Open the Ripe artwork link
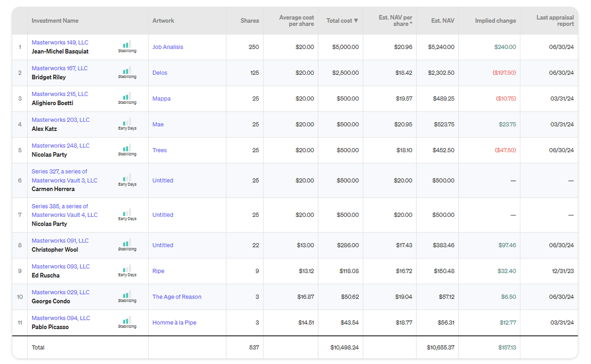The height and width of the screenshot is (364, 591). tap(158, 271)
